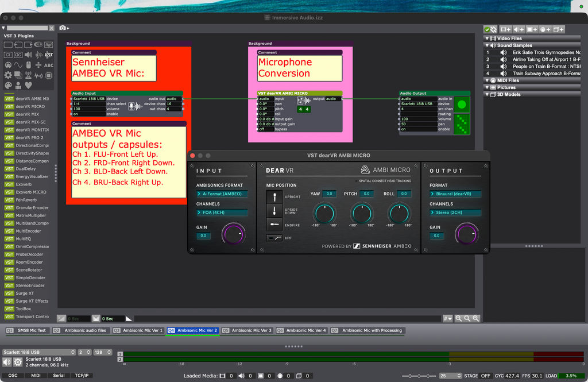This screenshot has width=588, height=382.
Task: Select the antenna communications category icon
Action: (28, 75)
